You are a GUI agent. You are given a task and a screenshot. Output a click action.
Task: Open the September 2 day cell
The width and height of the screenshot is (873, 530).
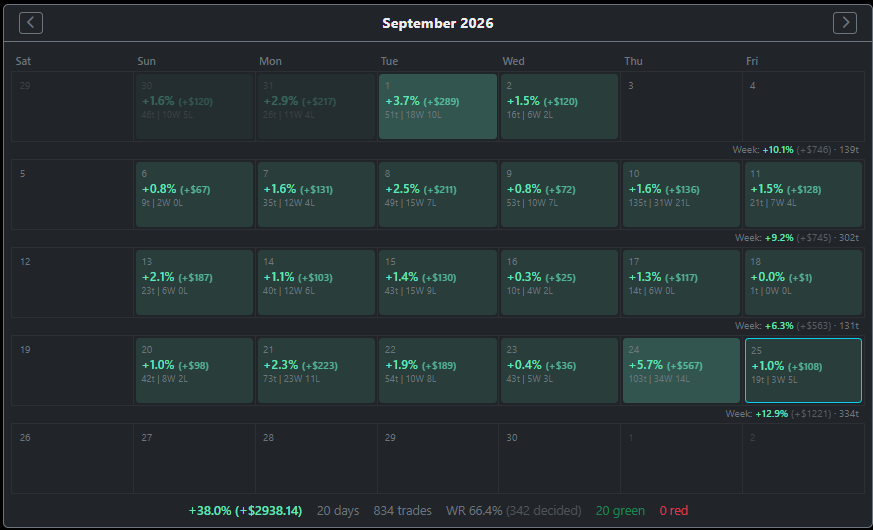560,106
